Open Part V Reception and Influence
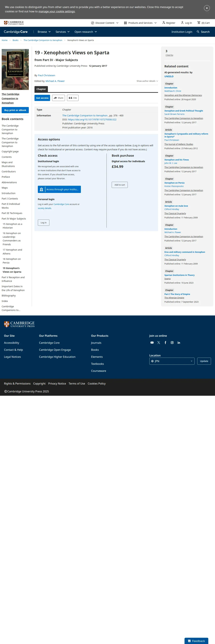The width and height of the screenshot is (215, 644). [x=13, y=279]
